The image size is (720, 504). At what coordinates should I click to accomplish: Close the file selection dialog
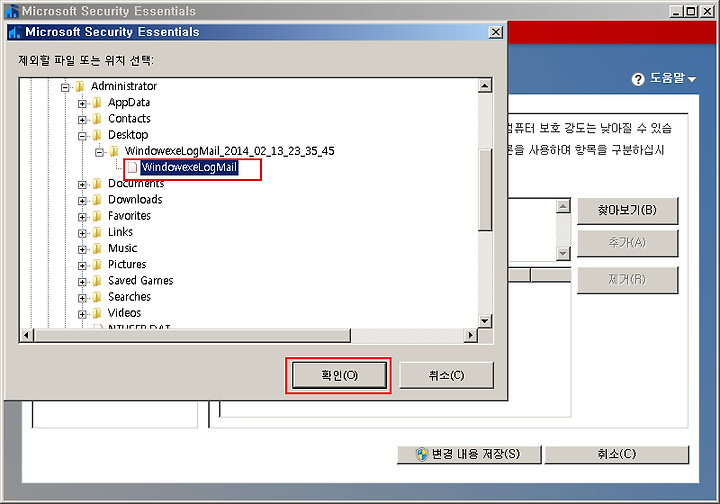click(x=496, y=32)
